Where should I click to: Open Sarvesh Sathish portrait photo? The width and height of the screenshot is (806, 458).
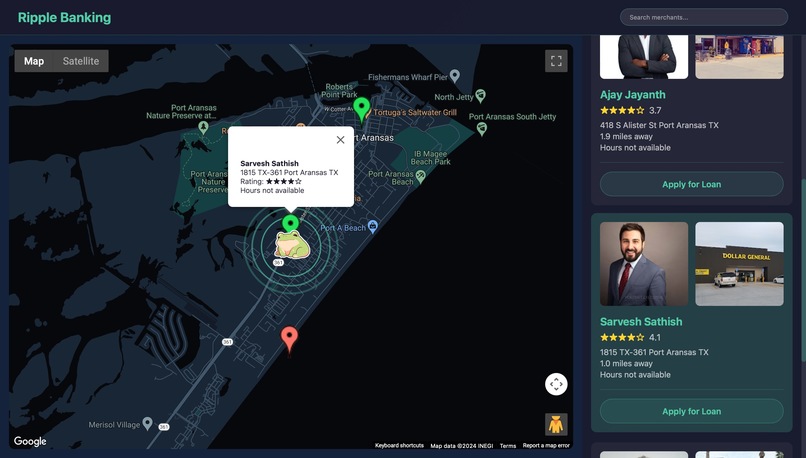[x=644, y=264]
